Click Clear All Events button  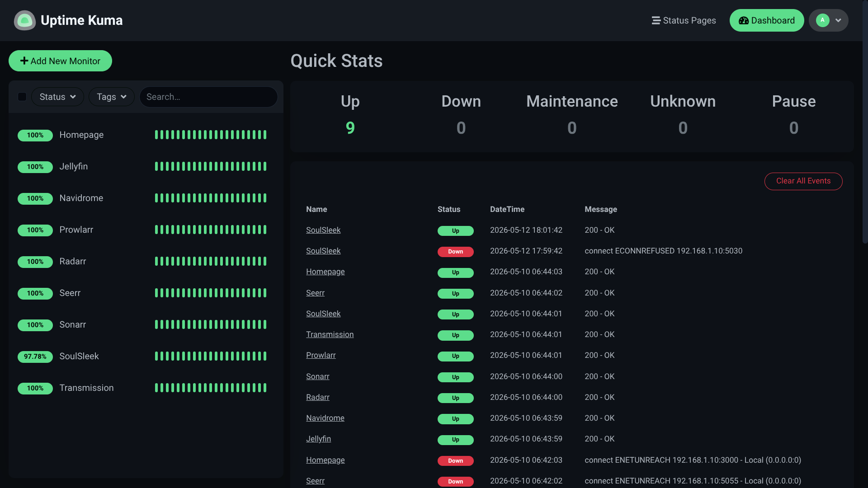(x=803, y=181)
